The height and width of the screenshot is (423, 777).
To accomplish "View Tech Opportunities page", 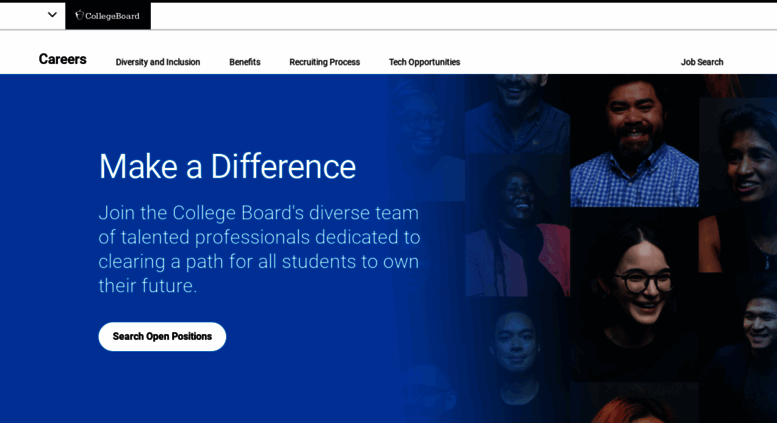I will 424,62.
